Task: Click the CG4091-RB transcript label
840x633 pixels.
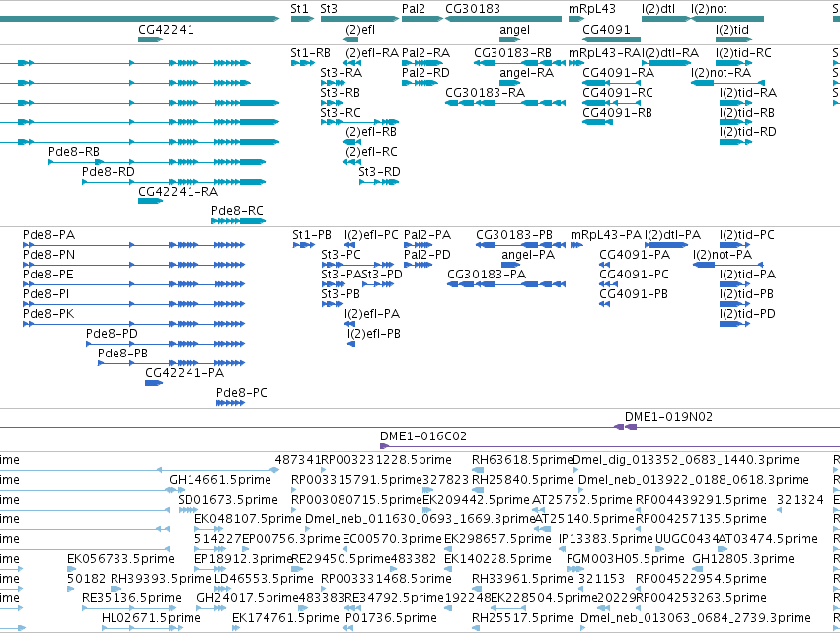Action: [x=617, y=113]
